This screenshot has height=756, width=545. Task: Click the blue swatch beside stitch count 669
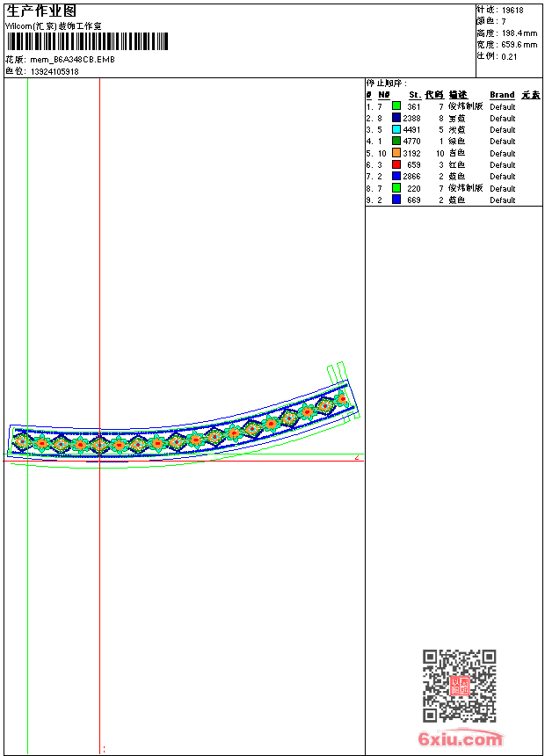click(396, 200)
